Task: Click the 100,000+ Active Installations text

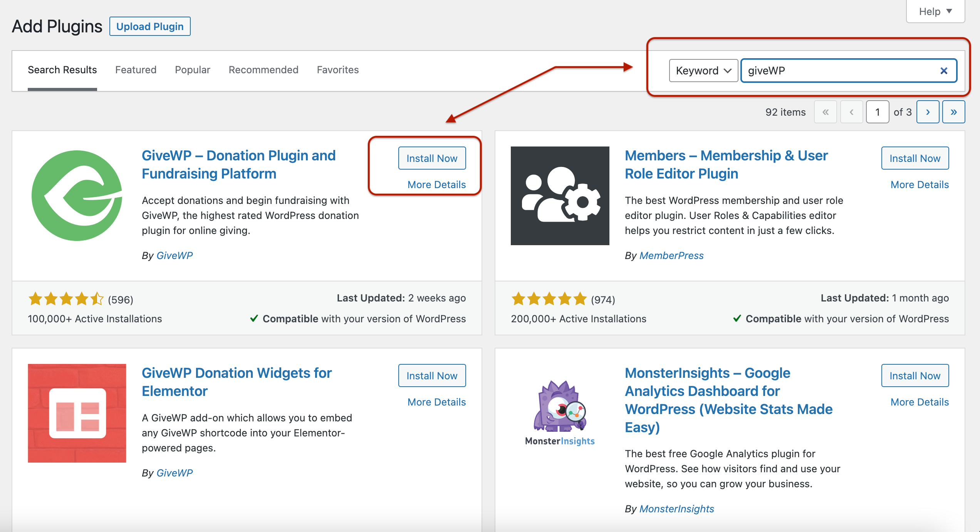Action: pos(95,319)
